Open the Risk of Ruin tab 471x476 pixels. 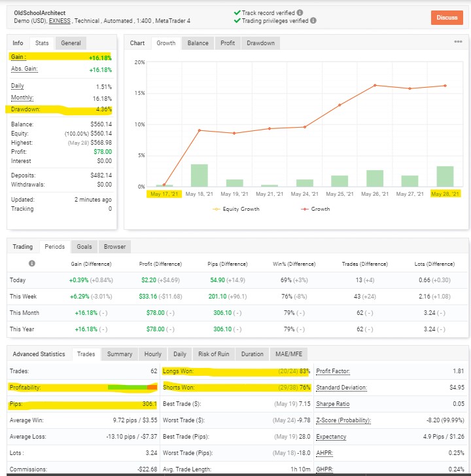tap(213, 354)
